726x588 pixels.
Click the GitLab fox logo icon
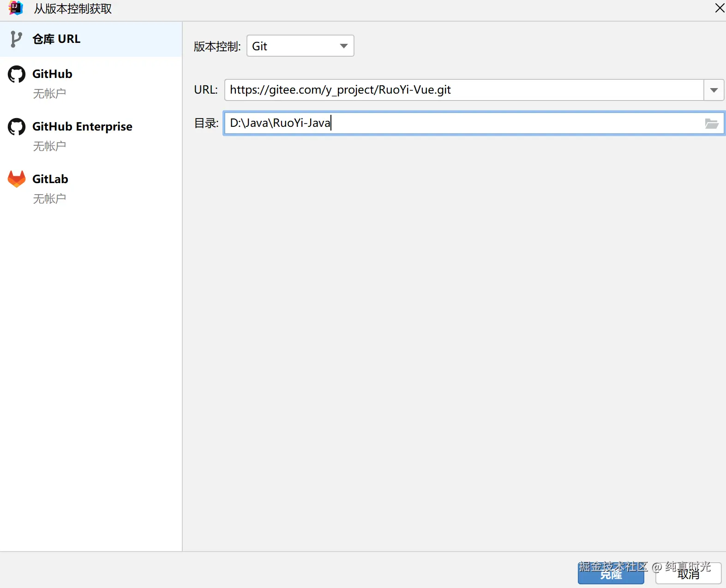[x=17, y=179]
